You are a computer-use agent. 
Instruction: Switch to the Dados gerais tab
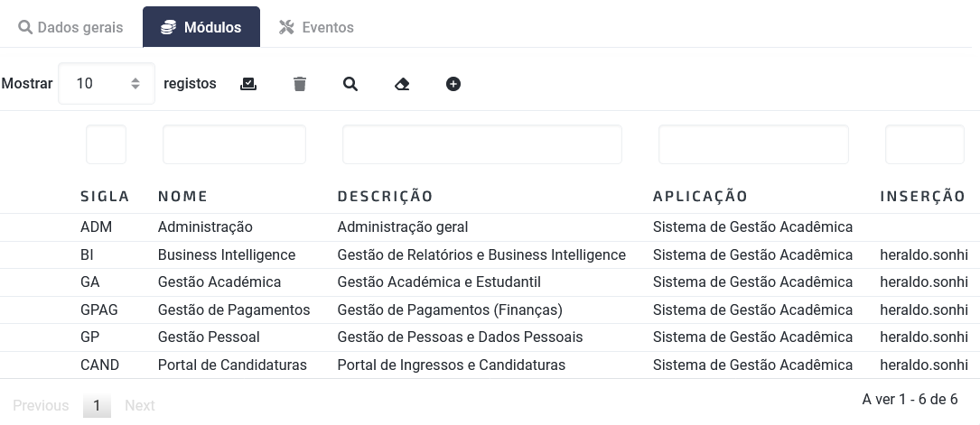coord(70,27)
